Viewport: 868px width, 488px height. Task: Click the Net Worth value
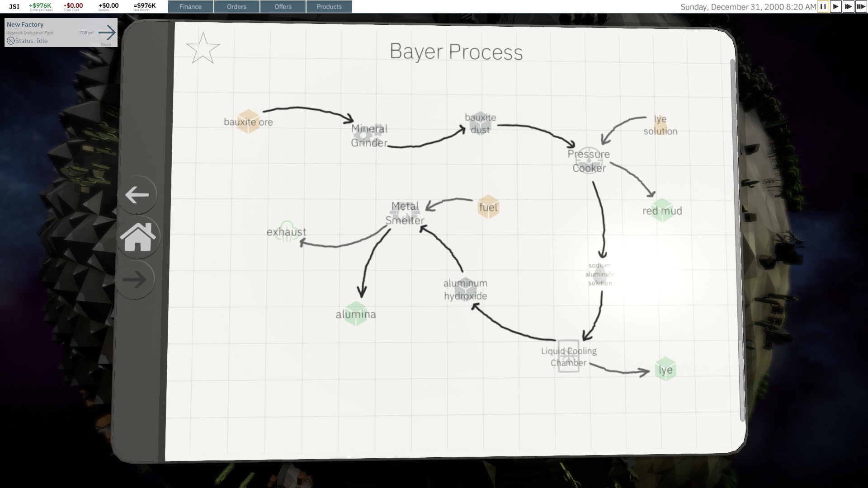[x=145, y=6]
